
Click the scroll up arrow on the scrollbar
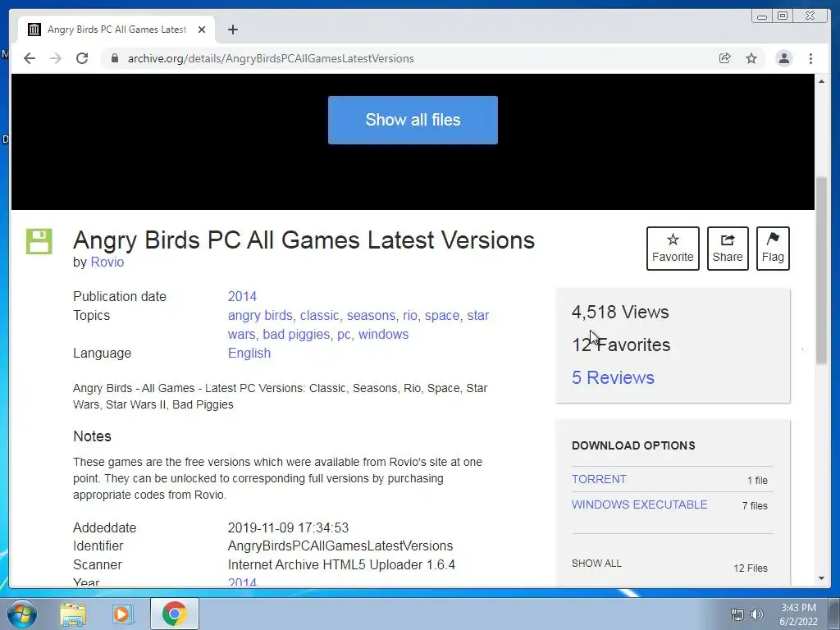pyautogui.click(x=821, y=81)
